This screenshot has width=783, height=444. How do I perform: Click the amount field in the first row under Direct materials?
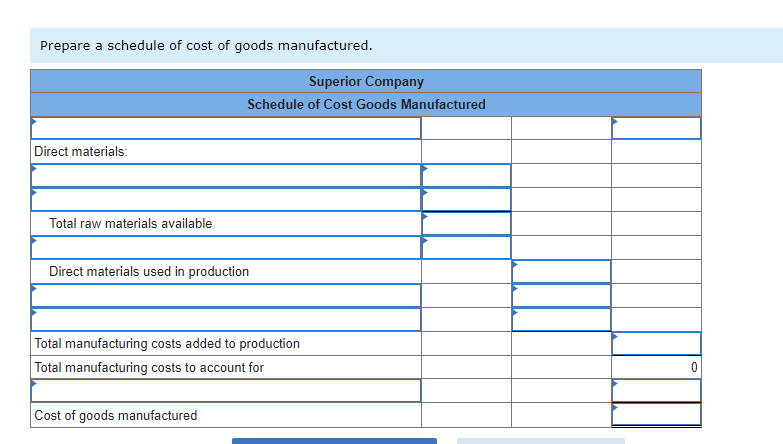pos(466,176)
